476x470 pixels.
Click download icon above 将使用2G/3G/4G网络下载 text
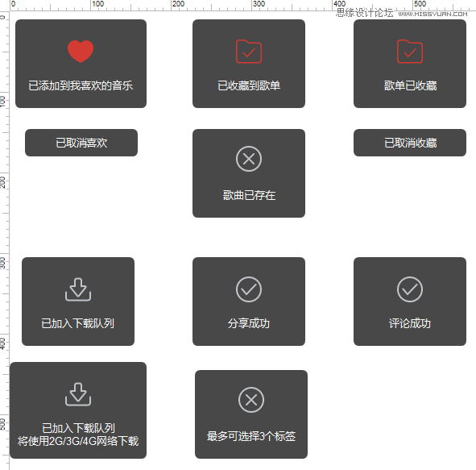click(78, 394)
